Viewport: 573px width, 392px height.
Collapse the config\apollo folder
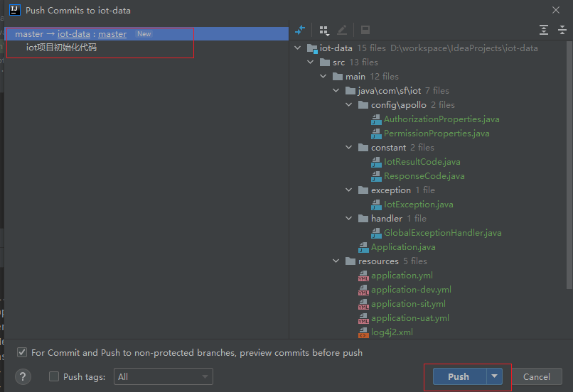pyautogui.click(x=349, y=105)
